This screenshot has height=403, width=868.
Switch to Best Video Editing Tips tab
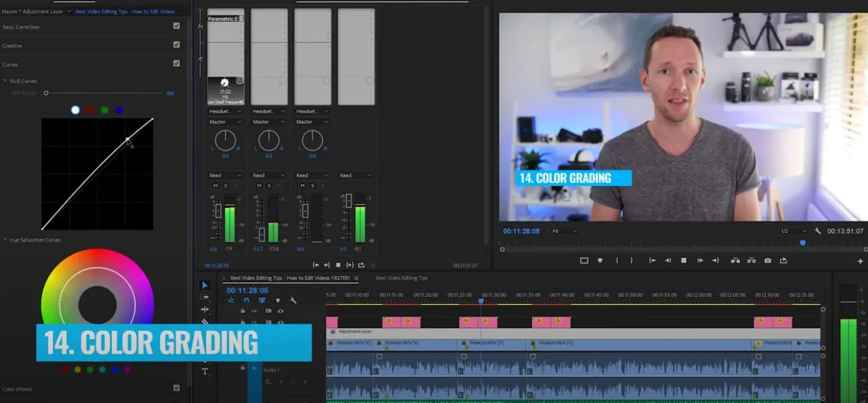tap(401, 278)
